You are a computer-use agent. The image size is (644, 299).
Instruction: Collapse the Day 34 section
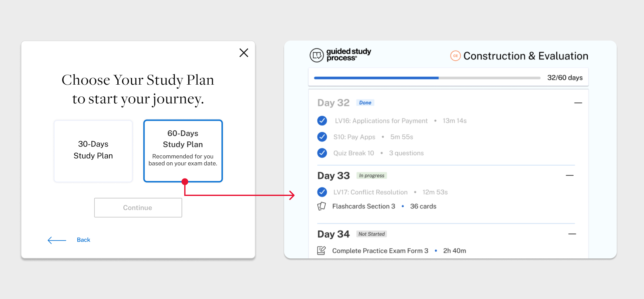tap(572, 234)
